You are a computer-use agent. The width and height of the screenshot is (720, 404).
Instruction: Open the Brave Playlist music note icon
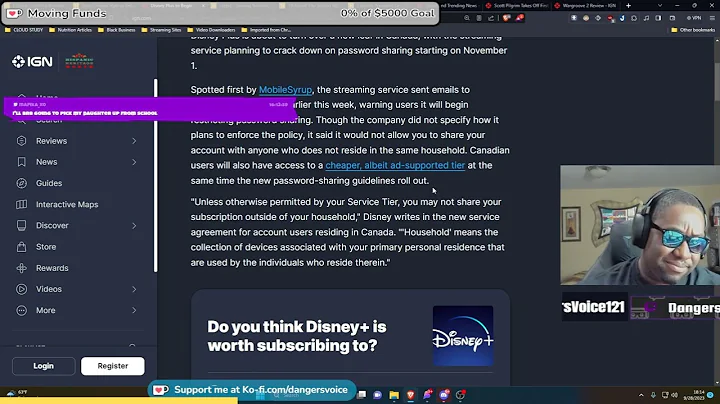pos(646,18)
